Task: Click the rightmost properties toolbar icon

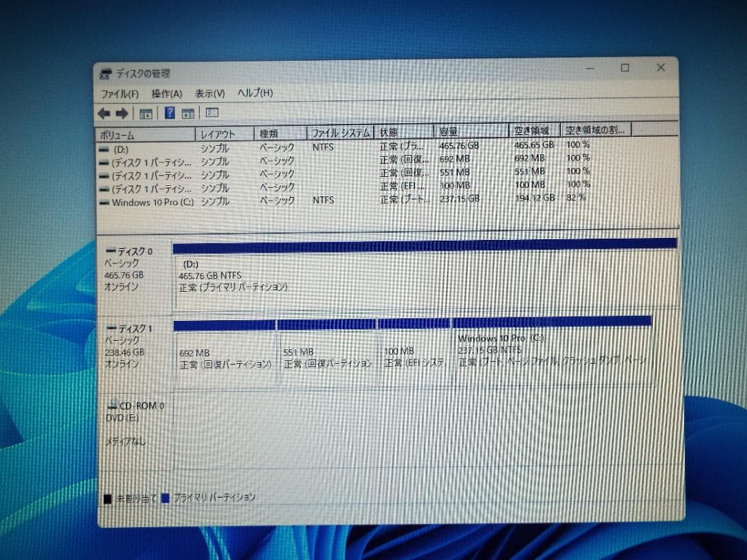Action: [x=213, y=113]
